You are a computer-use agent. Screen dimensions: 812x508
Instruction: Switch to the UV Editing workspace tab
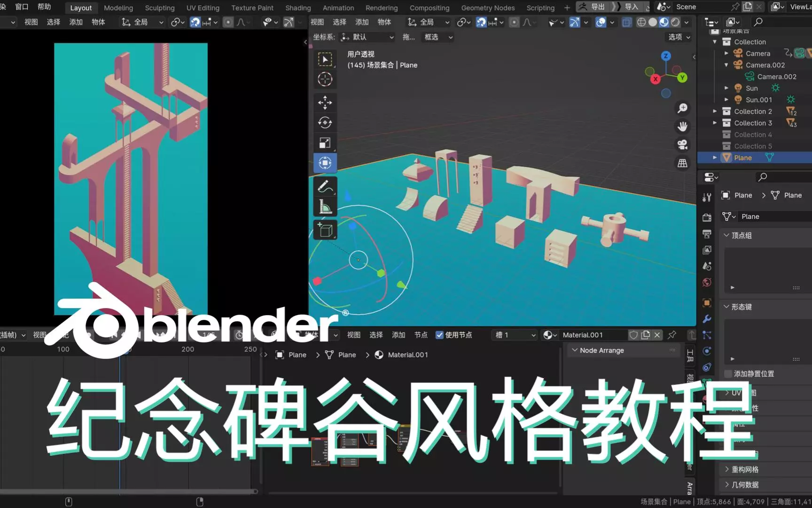pos(203,8)
